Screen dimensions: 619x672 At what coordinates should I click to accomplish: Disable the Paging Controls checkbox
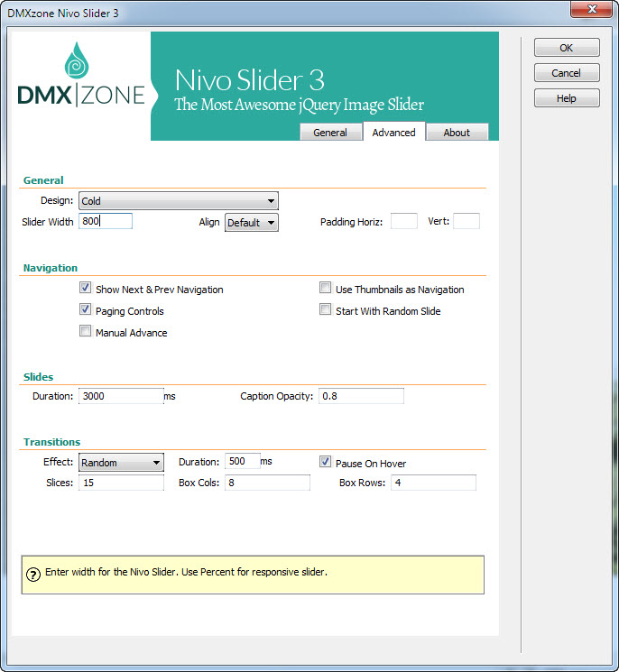tap(85, 309)
